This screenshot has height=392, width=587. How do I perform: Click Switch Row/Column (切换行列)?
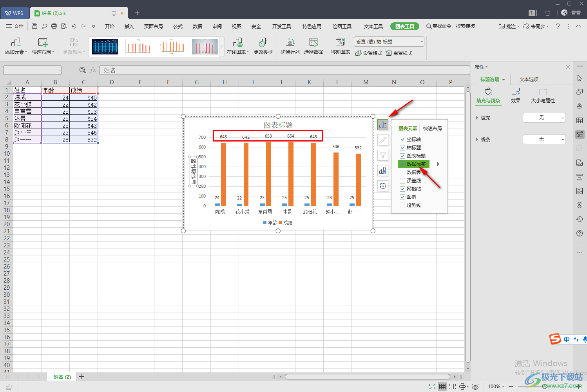pos(290,46)
